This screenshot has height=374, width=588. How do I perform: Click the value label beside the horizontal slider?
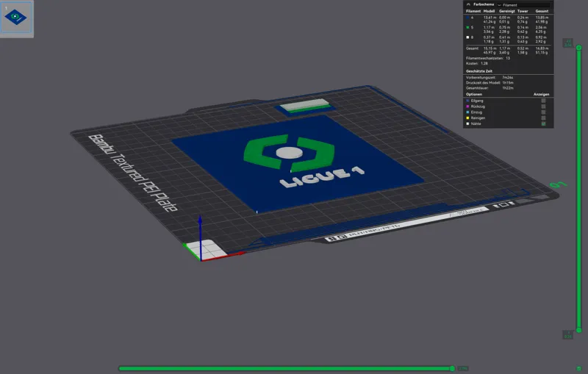click(463, 369)
